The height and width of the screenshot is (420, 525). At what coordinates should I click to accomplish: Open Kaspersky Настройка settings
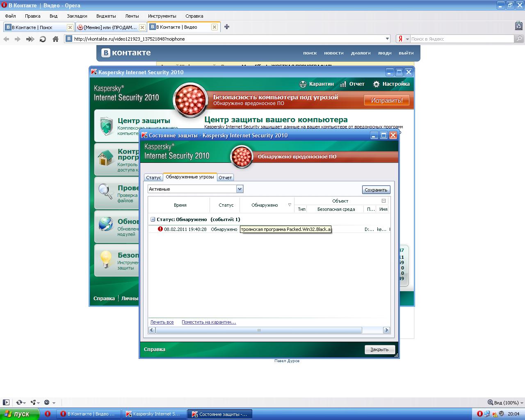coord(391,84)
